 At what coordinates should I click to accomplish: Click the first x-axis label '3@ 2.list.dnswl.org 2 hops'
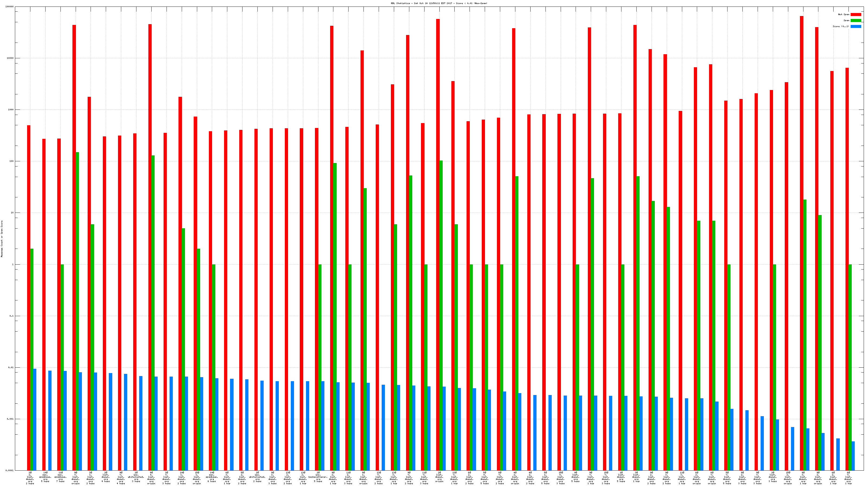tap(30, 478)
